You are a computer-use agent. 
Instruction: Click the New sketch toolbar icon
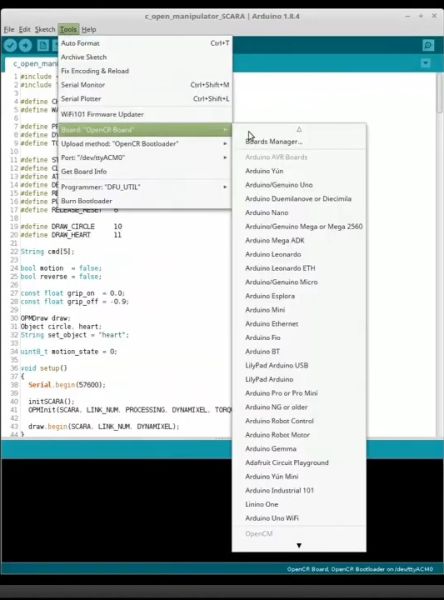pos(43,46)
